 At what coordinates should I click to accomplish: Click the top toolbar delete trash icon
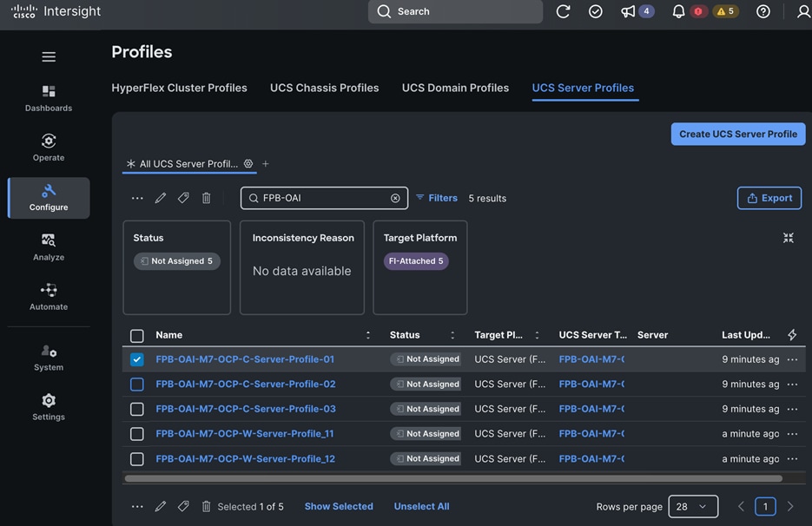(206, 198)
